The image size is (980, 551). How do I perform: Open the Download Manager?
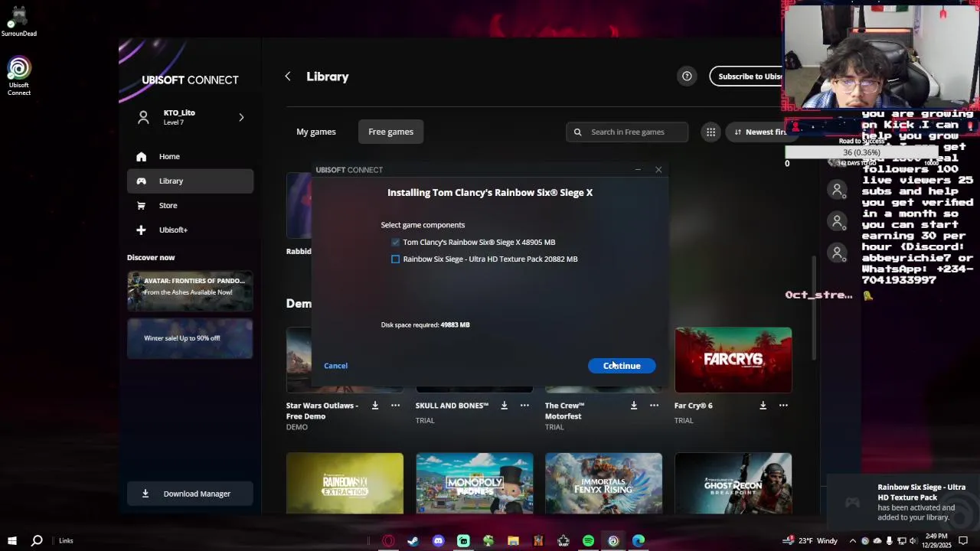190,494
